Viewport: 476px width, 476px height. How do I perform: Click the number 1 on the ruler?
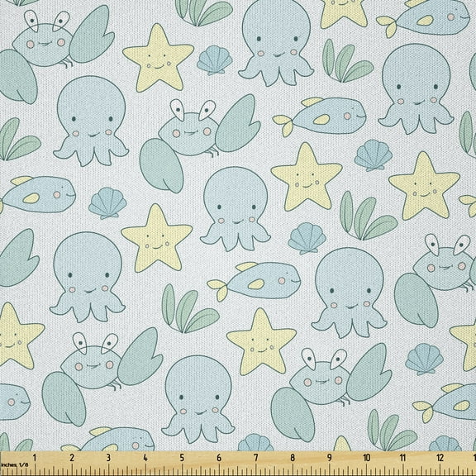pyautogui.click(x=35, y=458)
